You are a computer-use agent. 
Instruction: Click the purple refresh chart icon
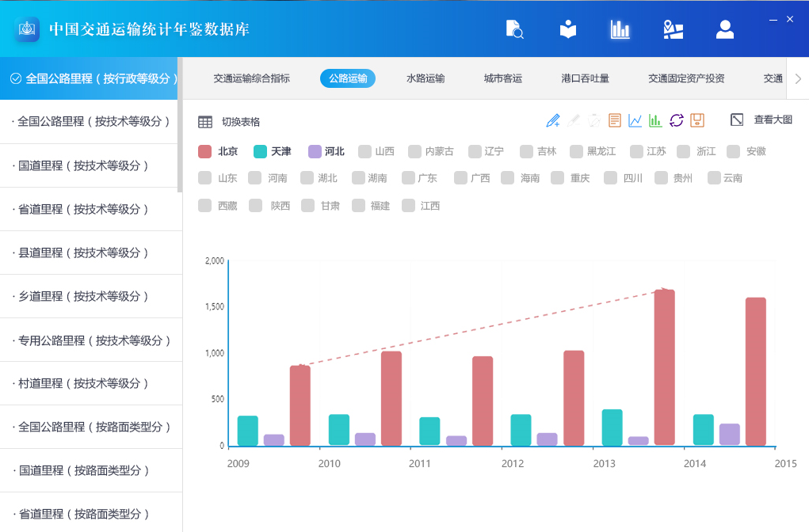pyautogui.click(x=676, y=120)
